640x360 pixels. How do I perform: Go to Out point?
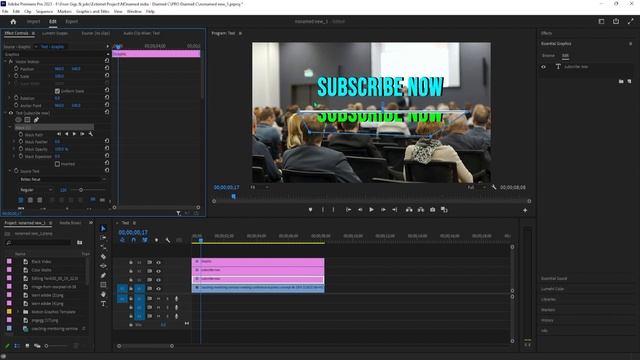394,210
